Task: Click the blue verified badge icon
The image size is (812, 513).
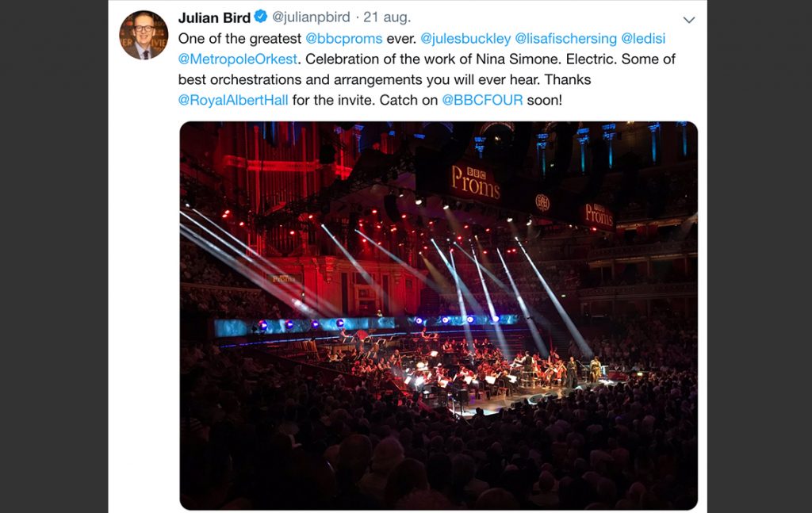Action: coord(261,17)
